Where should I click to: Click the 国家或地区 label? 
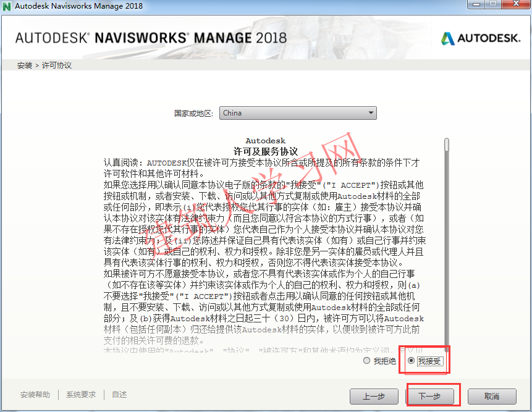[x=194, y=113]
